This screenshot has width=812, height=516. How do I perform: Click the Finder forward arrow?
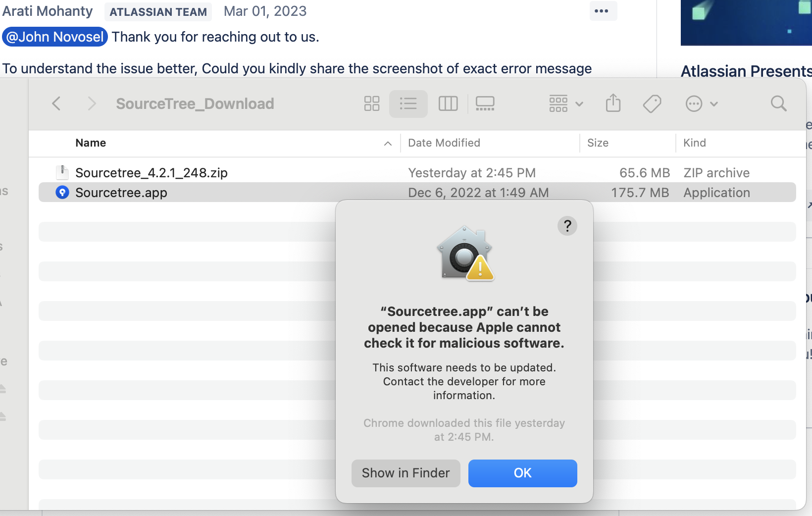tap(91, 103)
